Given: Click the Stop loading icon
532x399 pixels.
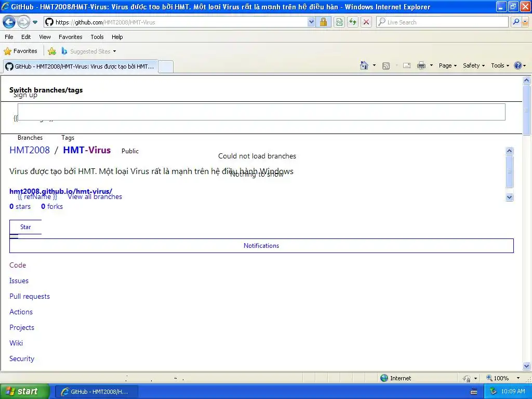Looking at the screenshot, I should [366, 22].
